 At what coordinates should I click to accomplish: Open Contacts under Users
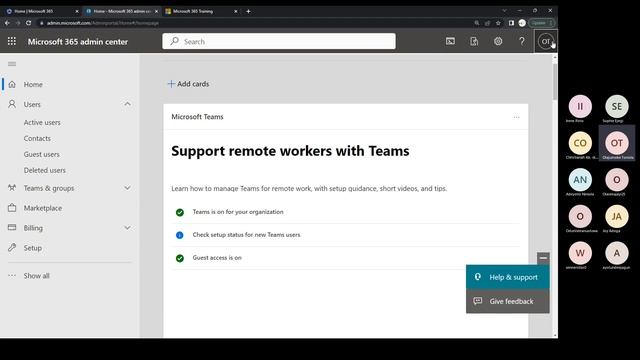pyautogui.click(x=37, y=138)
